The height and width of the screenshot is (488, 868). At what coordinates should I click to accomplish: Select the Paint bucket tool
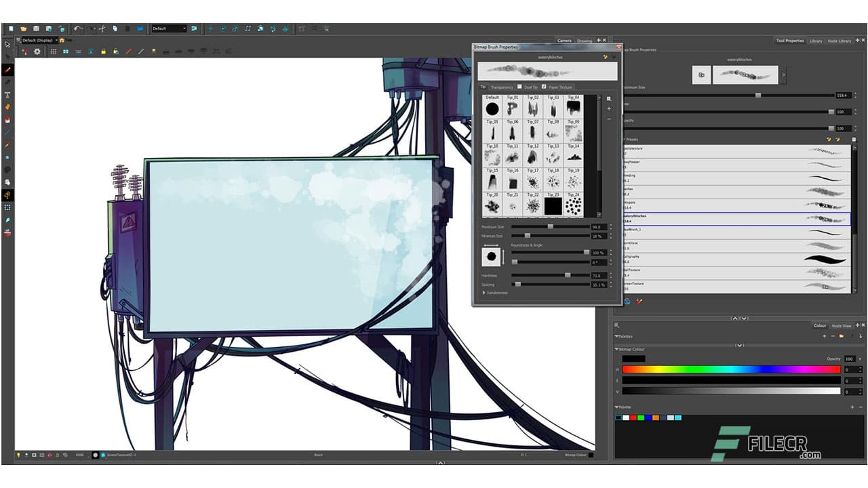pyautogui.click(x=7, y=120)
